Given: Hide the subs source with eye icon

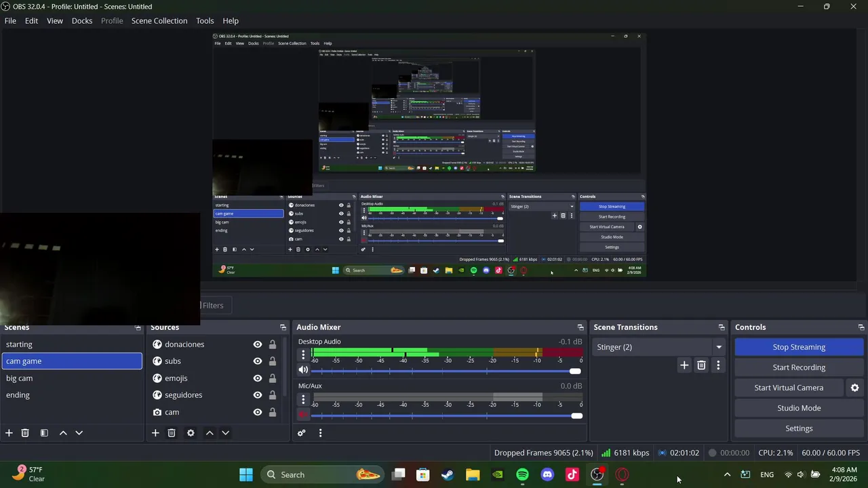Looking at the screenshot, I should 258,361.
